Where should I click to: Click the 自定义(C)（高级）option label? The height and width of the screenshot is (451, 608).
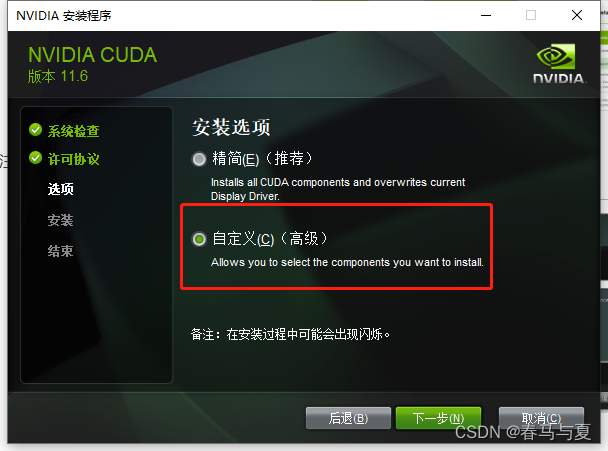click(x=270, y=238)
